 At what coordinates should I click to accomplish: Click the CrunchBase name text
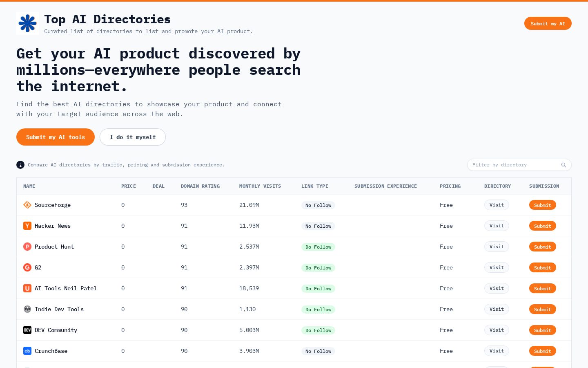51,351
